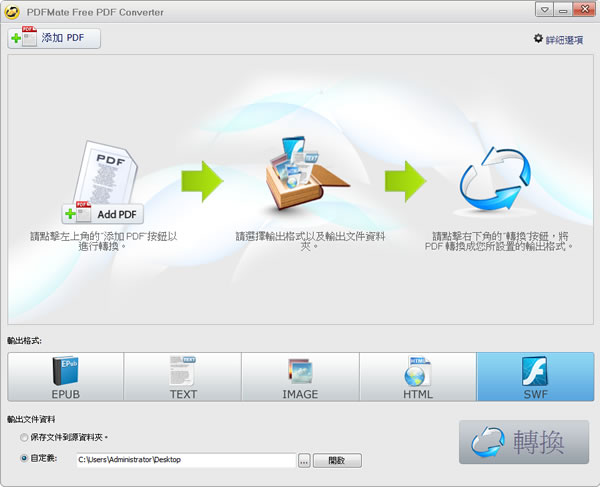Image resolution: width=600 pixels, height=487 pixels.
Task: Start conversion with 轉換 button
Action: coord(524,442)
